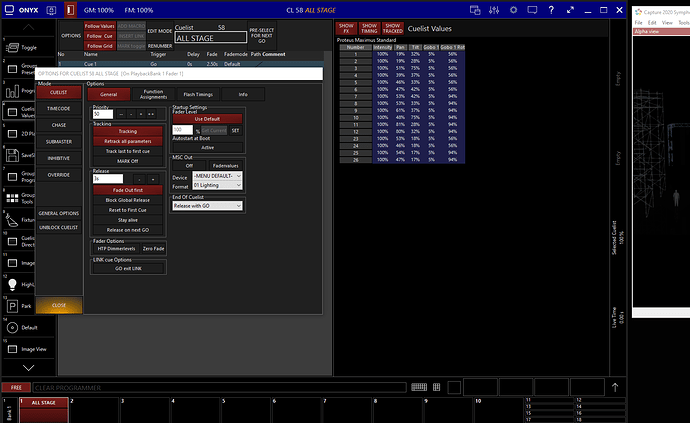Enable Stay alive option
The image size is (690, 423).
point(128,220)
